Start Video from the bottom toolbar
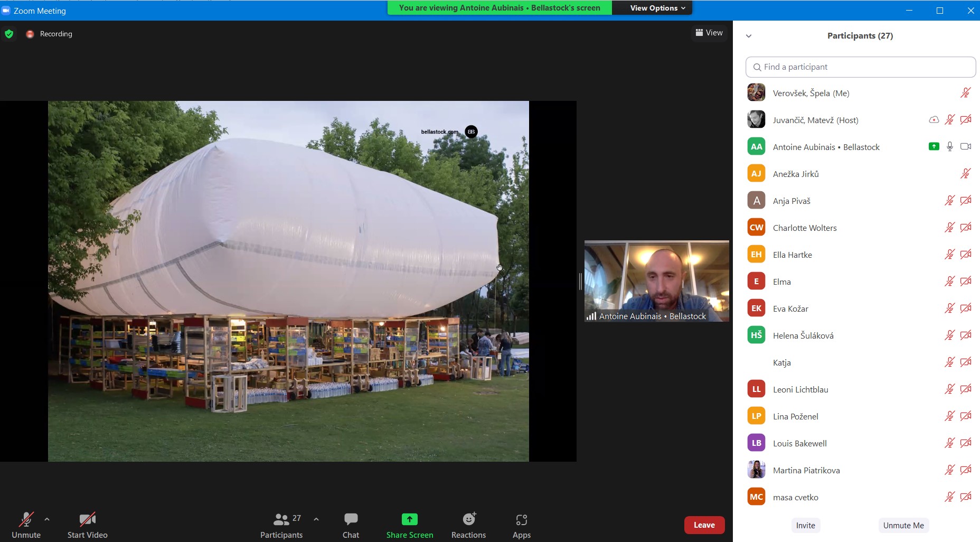The width and height of the screenshot is (980, 542). point(88,525)
